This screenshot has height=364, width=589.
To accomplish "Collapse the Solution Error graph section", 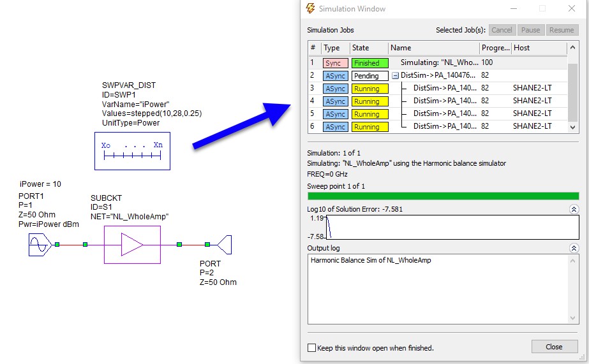I will pos(574,209).
